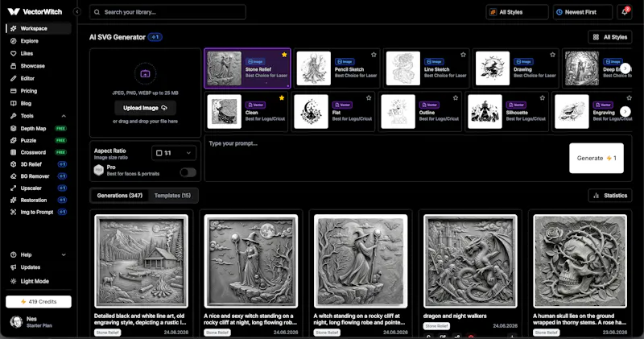Unfavorite the Stone Relief star
The height and width of the screenshot is (339, 644).
pos(284,55)
